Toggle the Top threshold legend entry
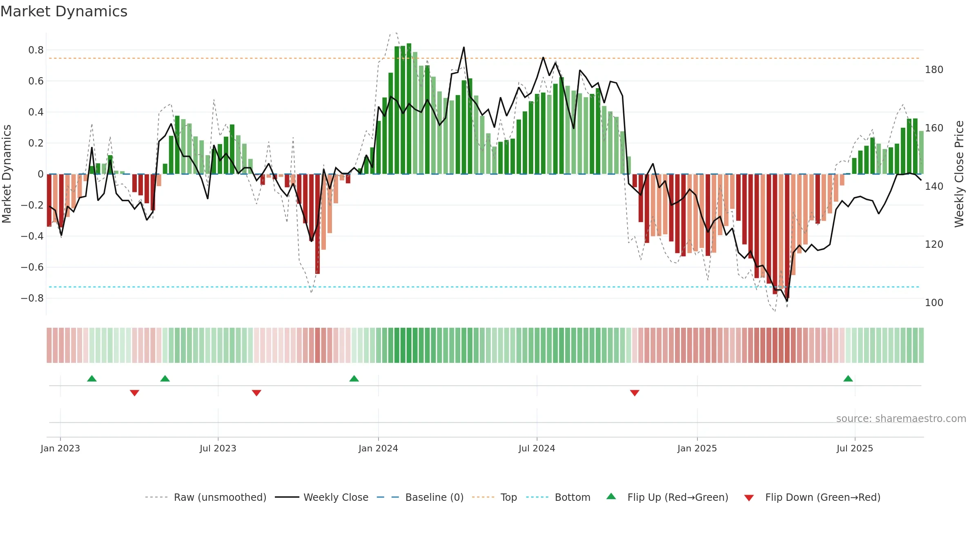This screenshot has height=551, width=980. pyautogui.click(x=494, y=497)
